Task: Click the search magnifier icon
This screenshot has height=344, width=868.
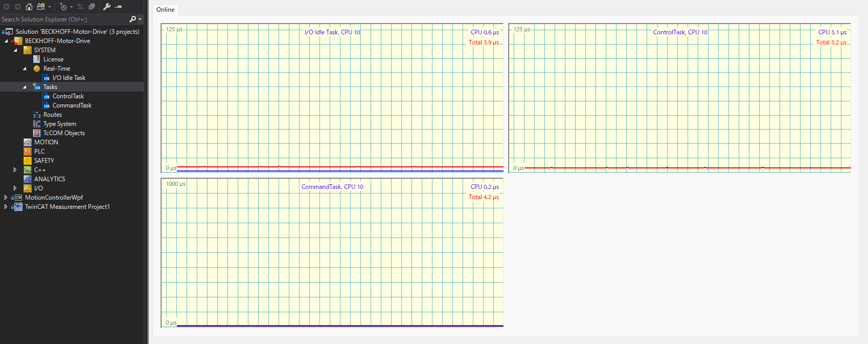Action: tap(132, 19)
